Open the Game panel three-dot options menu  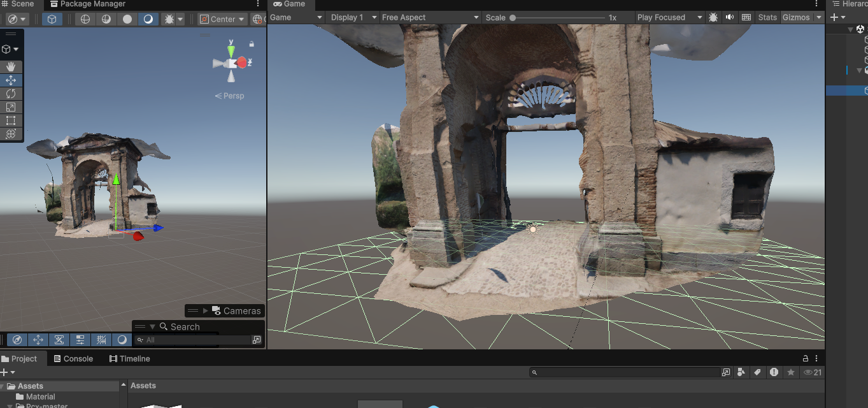[817, 4]
